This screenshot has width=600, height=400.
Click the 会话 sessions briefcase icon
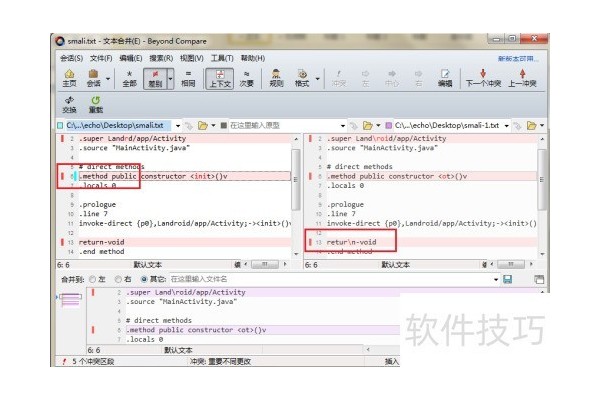coord(93,78)
